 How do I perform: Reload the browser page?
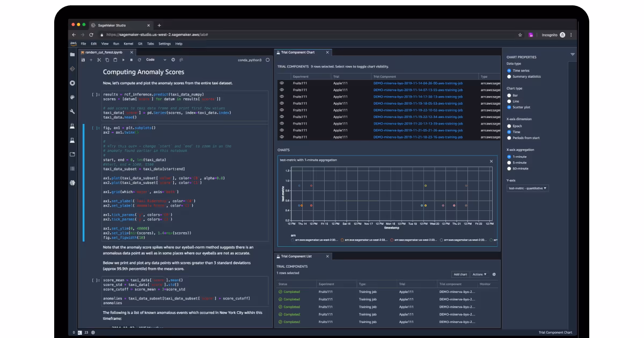(x=91, y=34)
